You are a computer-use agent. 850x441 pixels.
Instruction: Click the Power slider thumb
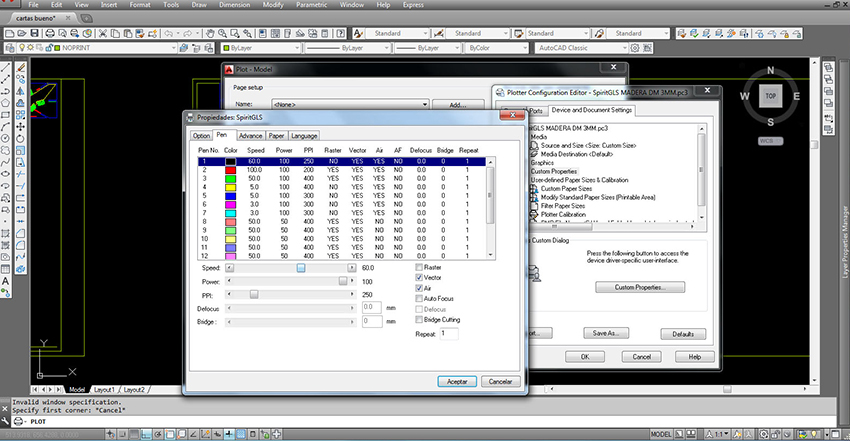coord(343,281)
